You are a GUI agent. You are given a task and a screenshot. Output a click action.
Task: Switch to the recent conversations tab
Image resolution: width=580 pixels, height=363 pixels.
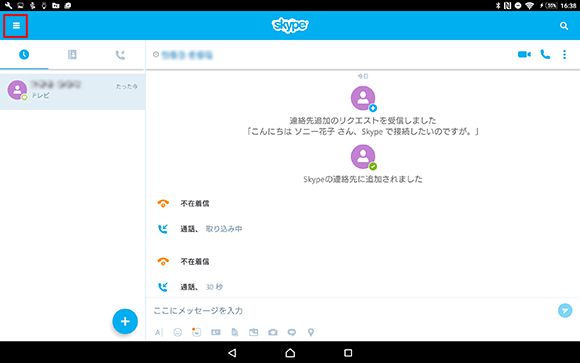click(x=24, y=55)
